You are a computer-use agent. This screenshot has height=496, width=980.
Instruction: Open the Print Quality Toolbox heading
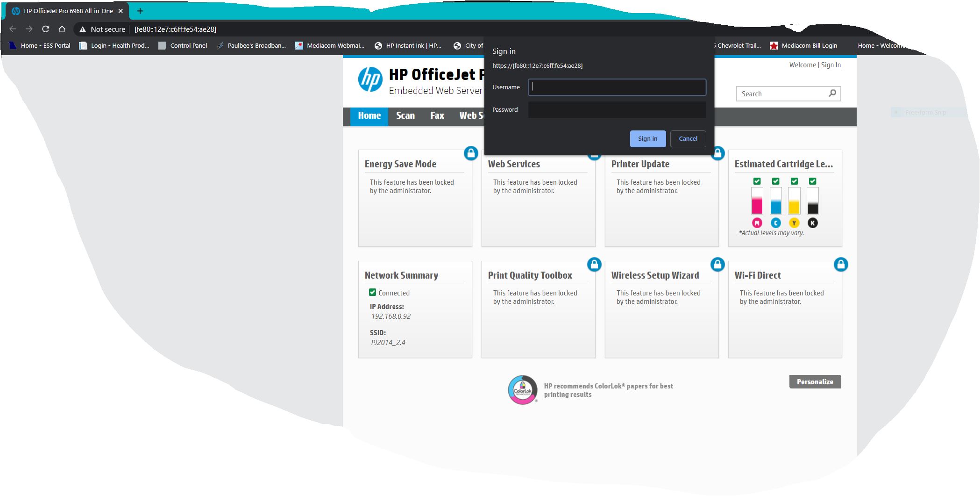tap(530, 275)
